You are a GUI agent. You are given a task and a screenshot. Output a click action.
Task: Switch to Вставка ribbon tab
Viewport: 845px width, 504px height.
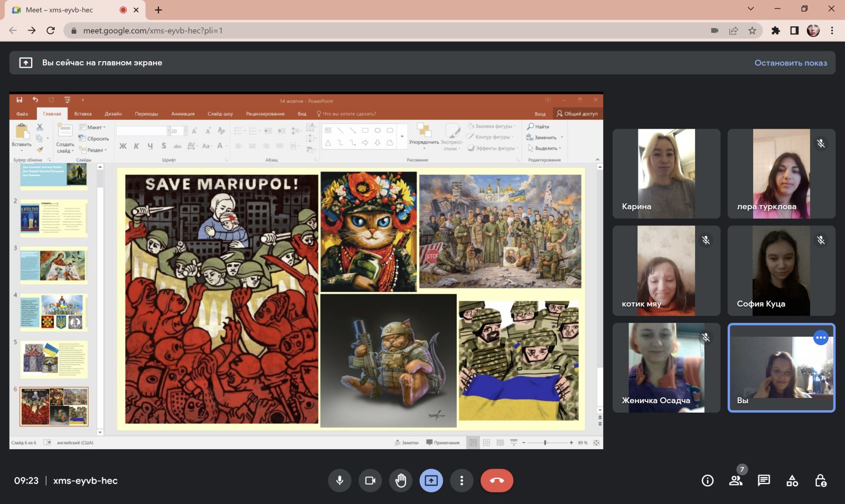[x=83, y=113]
